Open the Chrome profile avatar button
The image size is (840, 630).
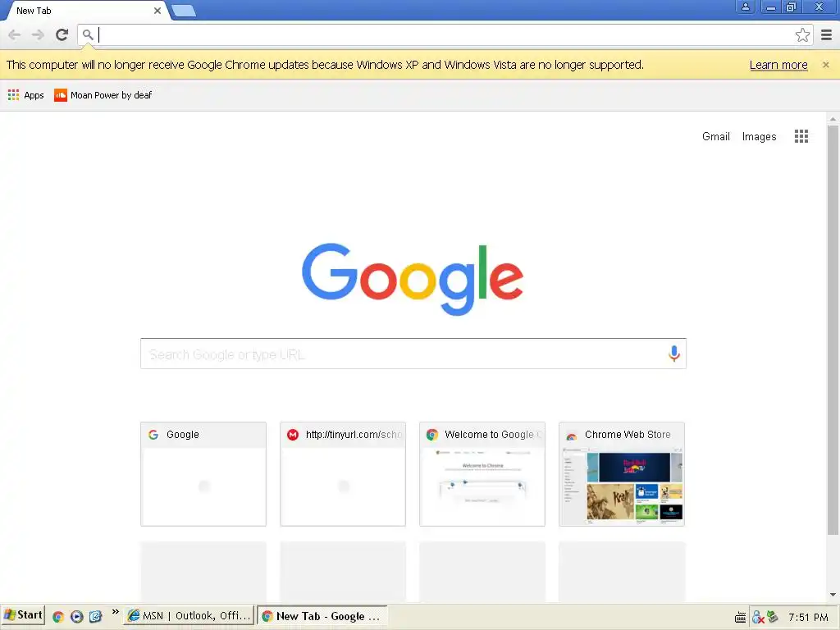(745, 7)
